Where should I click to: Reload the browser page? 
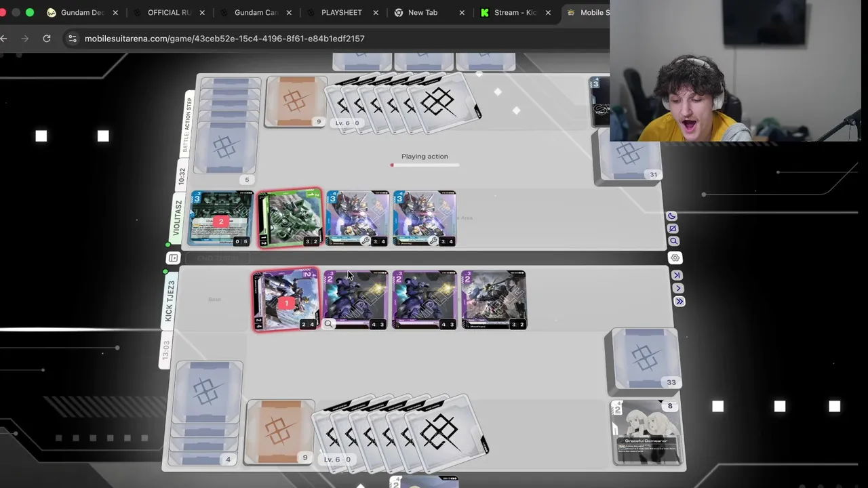pyautogui.click(x=47, y=39)
